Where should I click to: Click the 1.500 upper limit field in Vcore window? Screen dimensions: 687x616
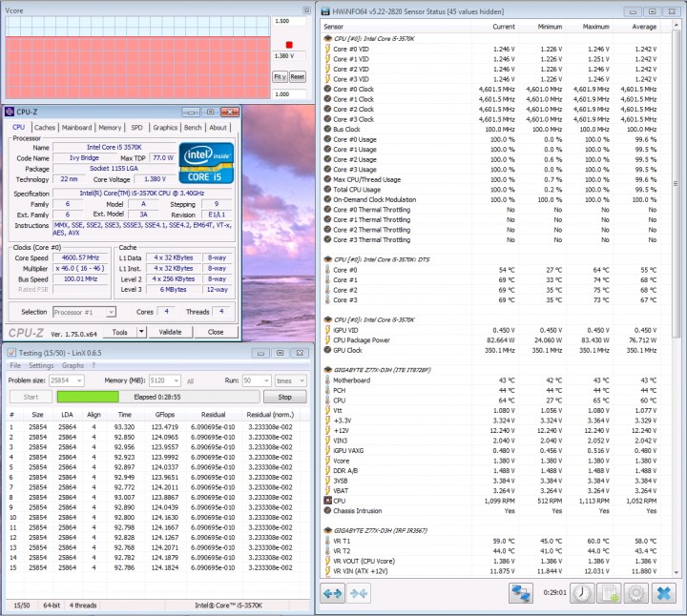pyautogui.click(x=288, y=21)
